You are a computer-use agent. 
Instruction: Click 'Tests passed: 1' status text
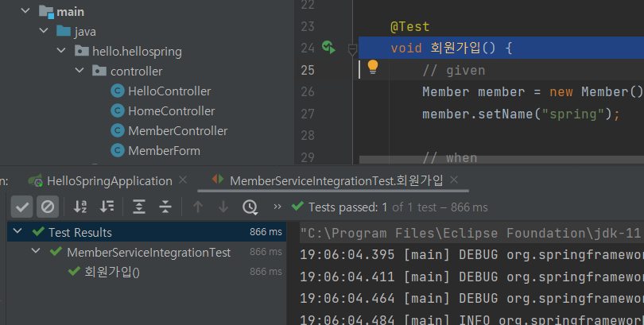[348, 207]
